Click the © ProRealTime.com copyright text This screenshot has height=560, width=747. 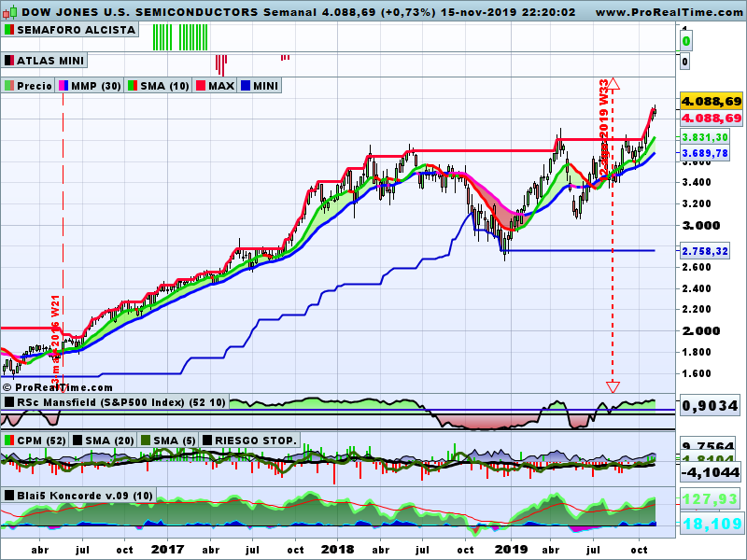[58, 387]
